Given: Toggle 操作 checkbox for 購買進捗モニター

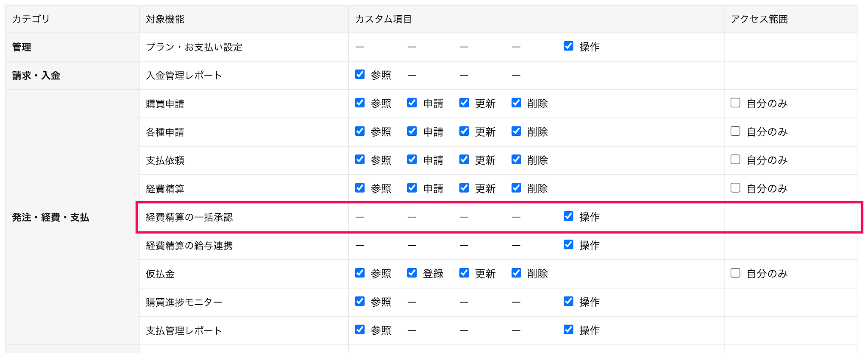Looking at the screenshot, I should pos(568,301).
